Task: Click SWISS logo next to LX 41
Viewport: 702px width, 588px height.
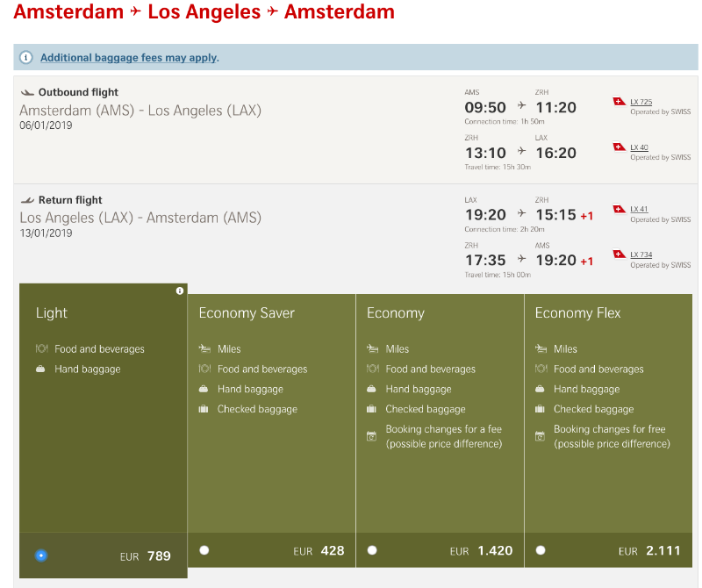Action: pyautogui.click(x=619, y=209)
